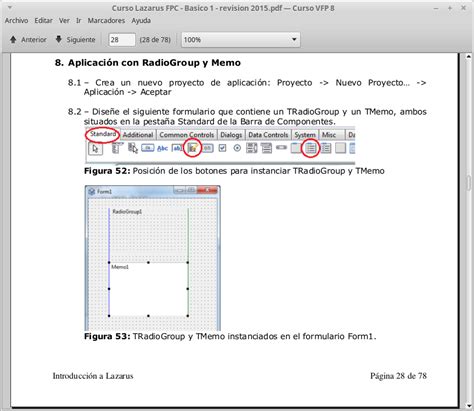Click the circled TMemo icon in Figura 52

point(193,148)
